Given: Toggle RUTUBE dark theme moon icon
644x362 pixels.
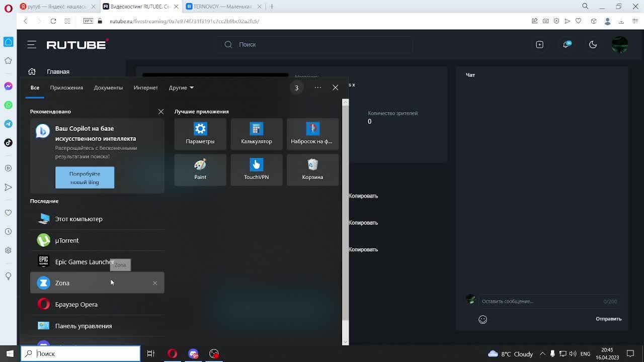Looking at the screenshot, I should pyautogui.click(x=593, y=45).
